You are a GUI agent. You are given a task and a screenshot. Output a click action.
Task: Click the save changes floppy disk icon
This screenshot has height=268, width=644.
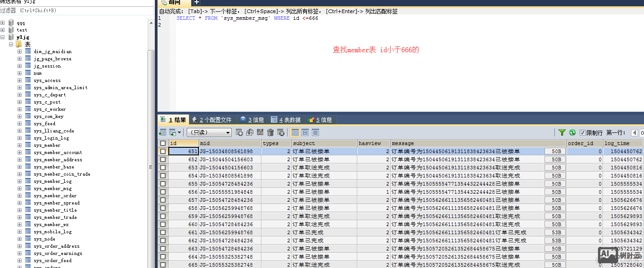coord(260,132)
